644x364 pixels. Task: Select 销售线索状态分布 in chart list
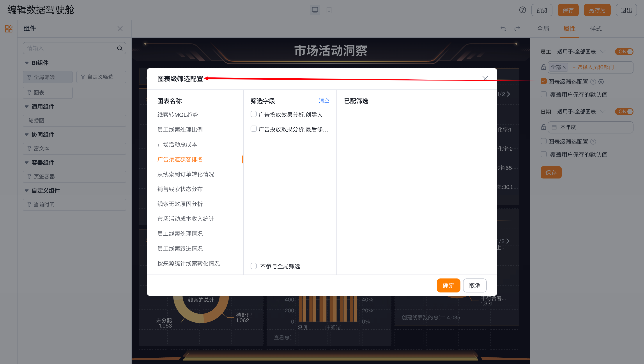tap(180, 189)
